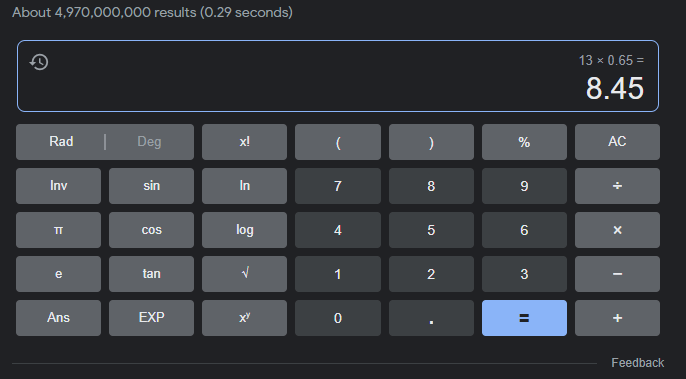Insert the decimal point
The height and width of the screenshot is (379, 686).
coord(431,318)
